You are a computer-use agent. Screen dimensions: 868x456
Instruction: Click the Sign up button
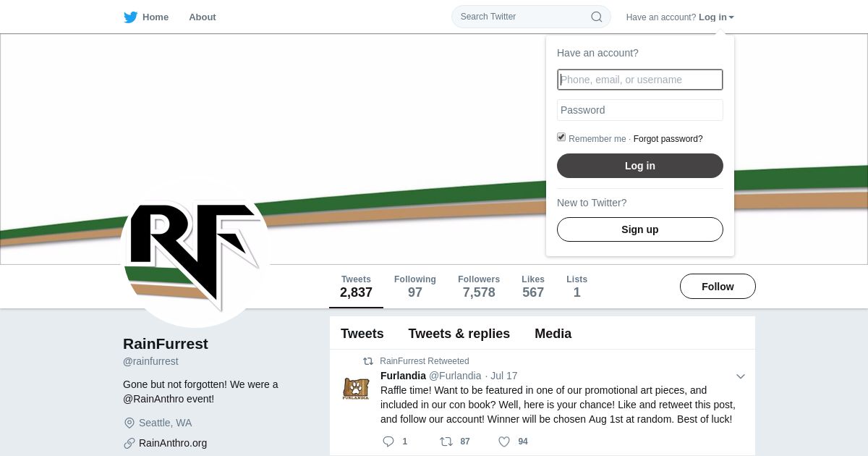click(x=640, y=229)
